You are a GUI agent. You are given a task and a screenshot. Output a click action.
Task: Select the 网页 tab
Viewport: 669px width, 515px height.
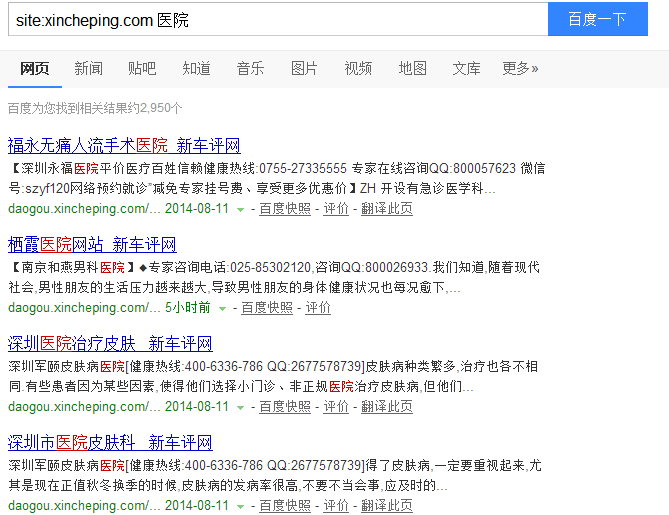point(35,68)
